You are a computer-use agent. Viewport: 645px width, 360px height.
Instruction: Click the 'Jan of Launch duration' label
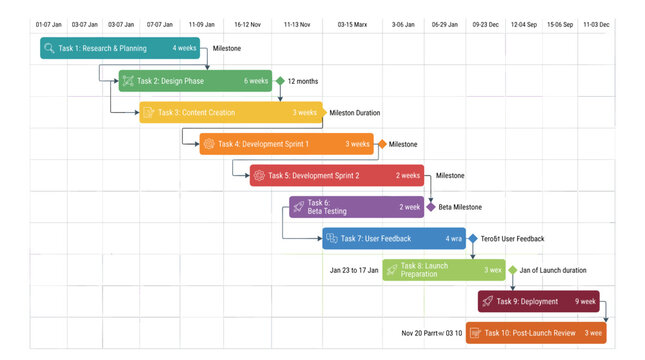coord(553,270)
